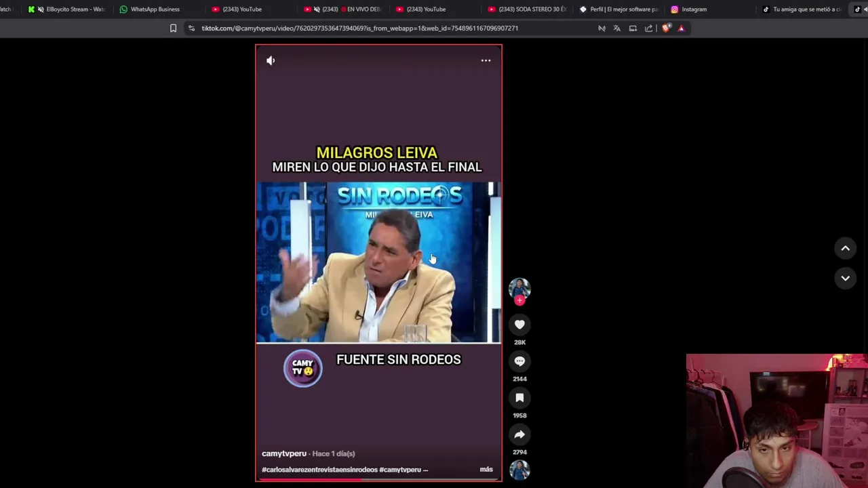Switch to ElBoycito Stream tab
Image resolution: width=868 pixels, height=488 pixels.
click(x=66, y=9)
